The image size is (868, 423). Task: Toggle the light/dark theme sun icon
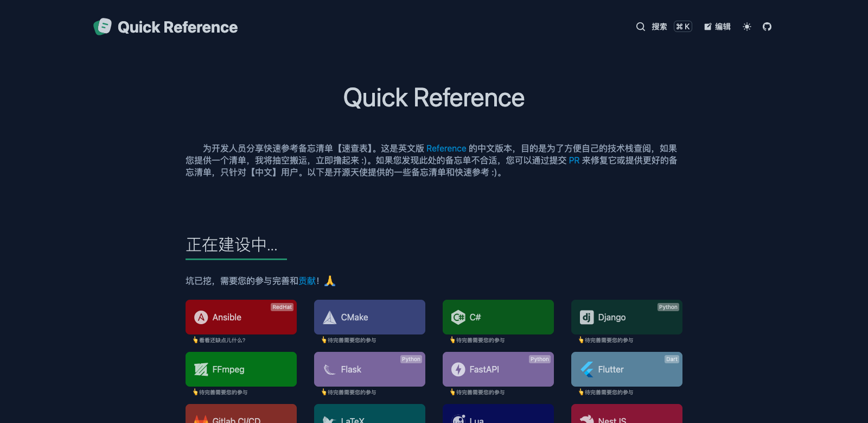click(x=747, y=27)
